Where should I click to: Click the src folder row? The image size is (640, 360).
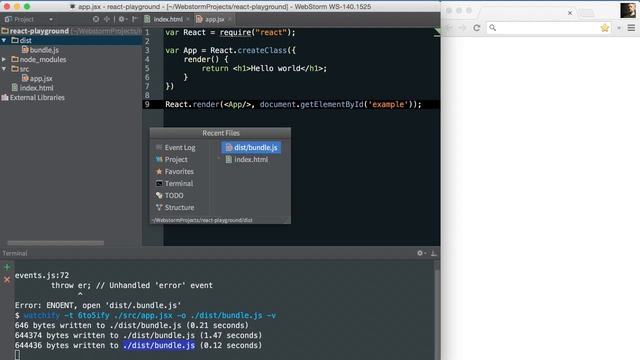click(71, 69)
